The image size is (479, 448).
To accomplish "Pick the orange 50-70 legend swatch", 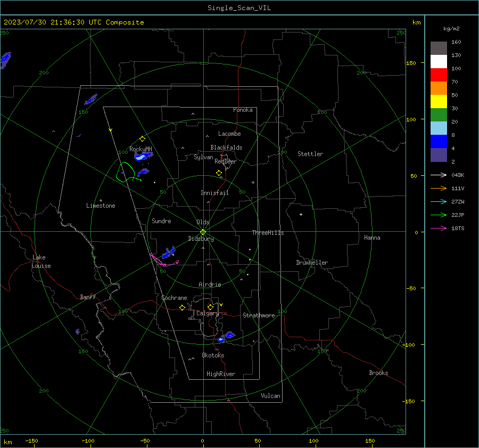I will click(x=439, y=88).
